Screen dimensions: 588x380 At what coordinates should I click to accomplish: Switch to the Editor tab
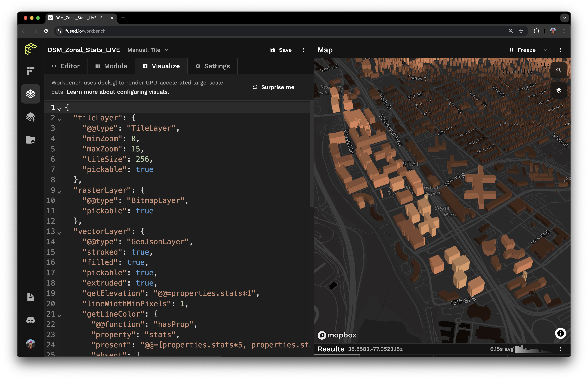(66, 66)
